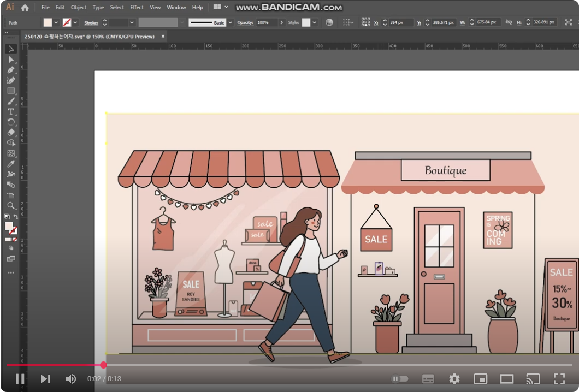Click the X position input field
This screenshot has height=392, width=579.
pos(400,22)
